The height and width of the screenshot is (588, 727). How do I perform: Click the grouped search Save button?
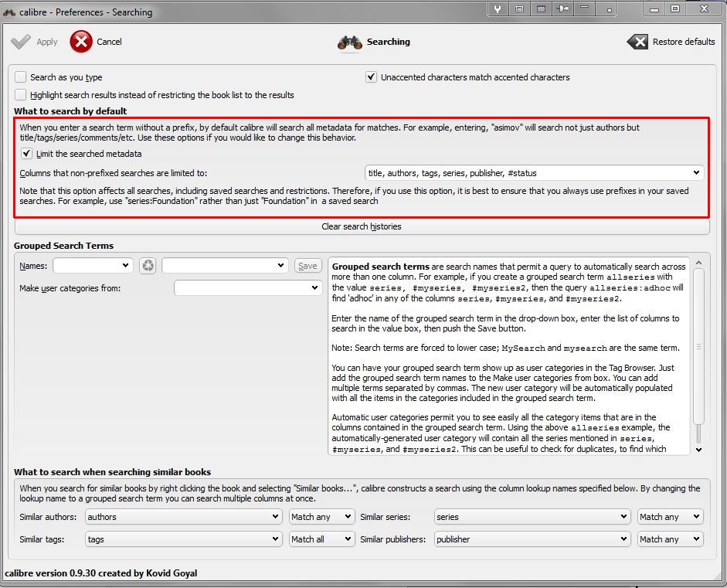(307, 266)
